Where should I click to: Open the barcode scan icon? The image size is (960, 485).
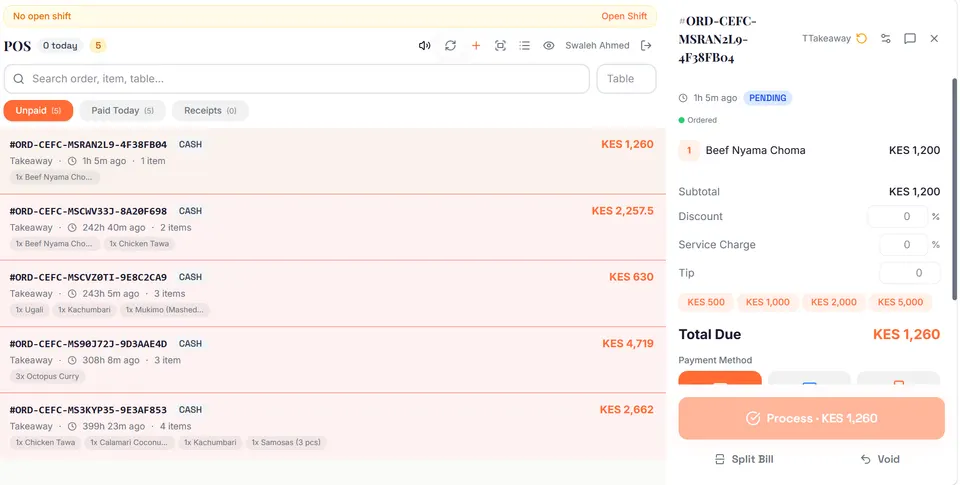[x=500, y=45]
